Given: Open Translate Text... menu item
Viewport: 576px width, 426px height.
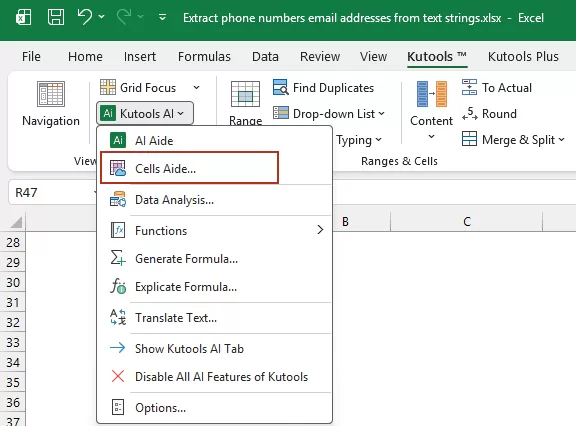Looking at the screenshot, I should click(x=215, y=318).
